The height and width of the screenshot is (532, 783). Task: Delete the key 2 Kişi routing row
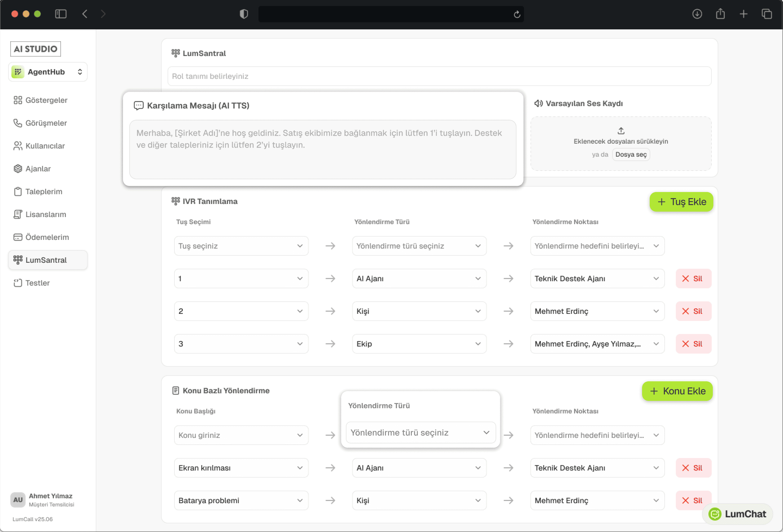[693, 311]
